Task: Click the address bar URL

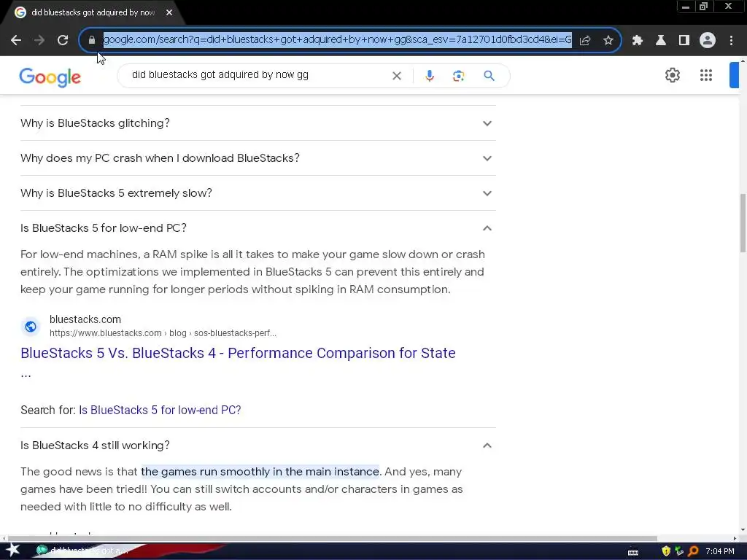Action: pyautogui.click(x=337, y=39)
